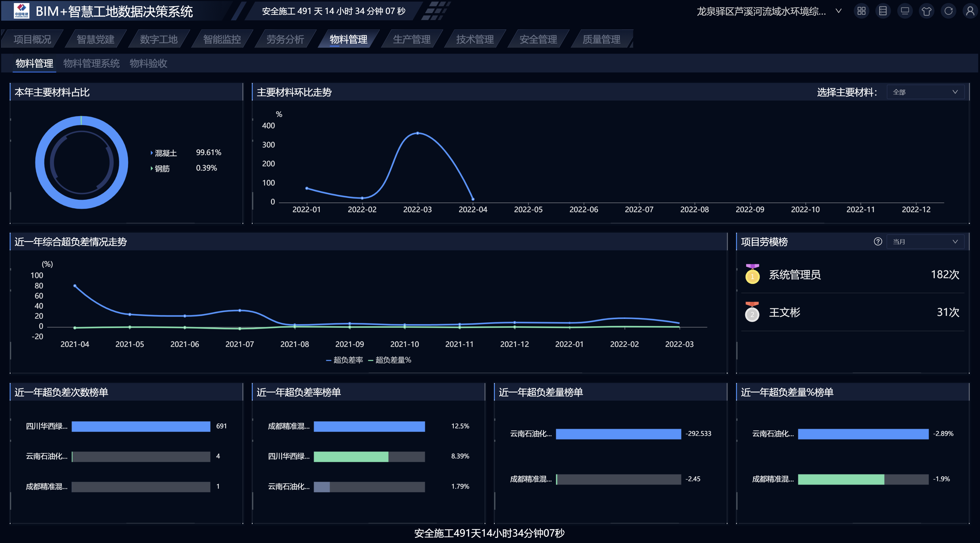Click the 四川华西绿 blue bar of 691
This screenshot has width=980, height=543.
point(141,426)
